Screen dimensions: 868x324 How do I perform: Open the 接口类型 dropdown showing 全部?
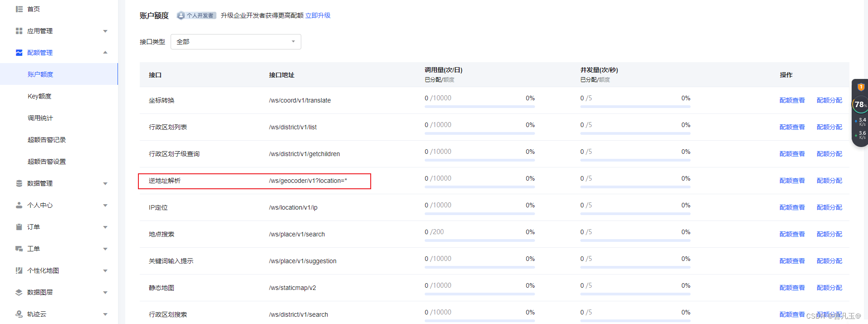coord(236,42)
